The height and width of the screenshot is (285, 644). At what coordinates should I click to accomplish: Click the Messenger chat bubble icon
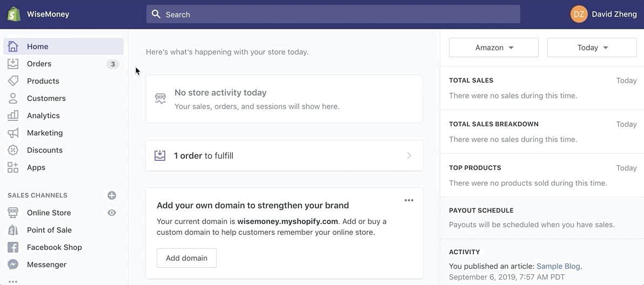pyautogui.click(x=13, y=264)
